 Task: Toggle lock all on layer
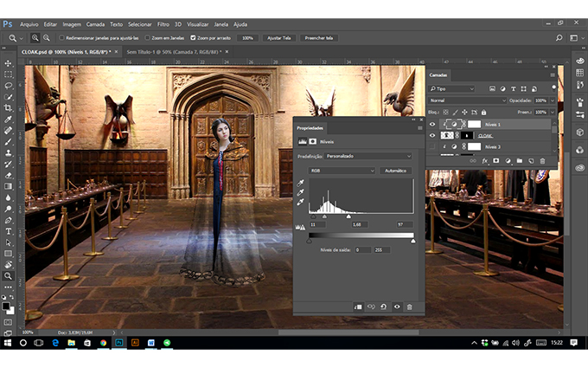(483, 113)
